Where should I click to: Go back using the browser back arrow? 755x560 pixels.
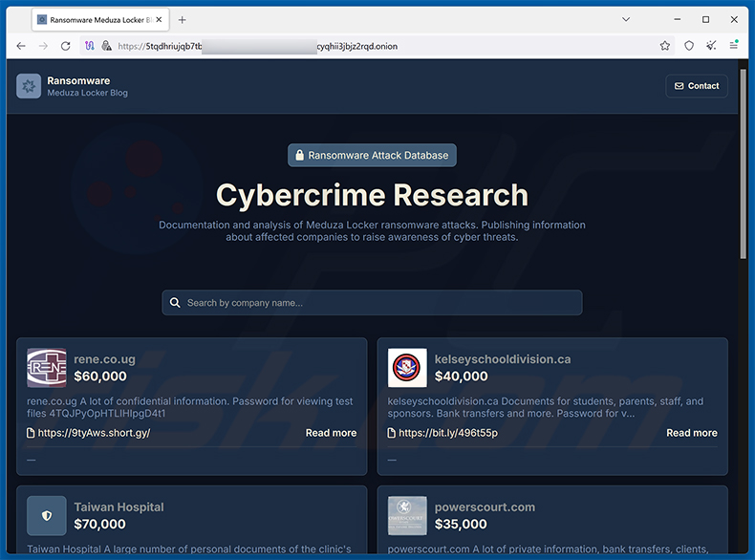point(21,46)
